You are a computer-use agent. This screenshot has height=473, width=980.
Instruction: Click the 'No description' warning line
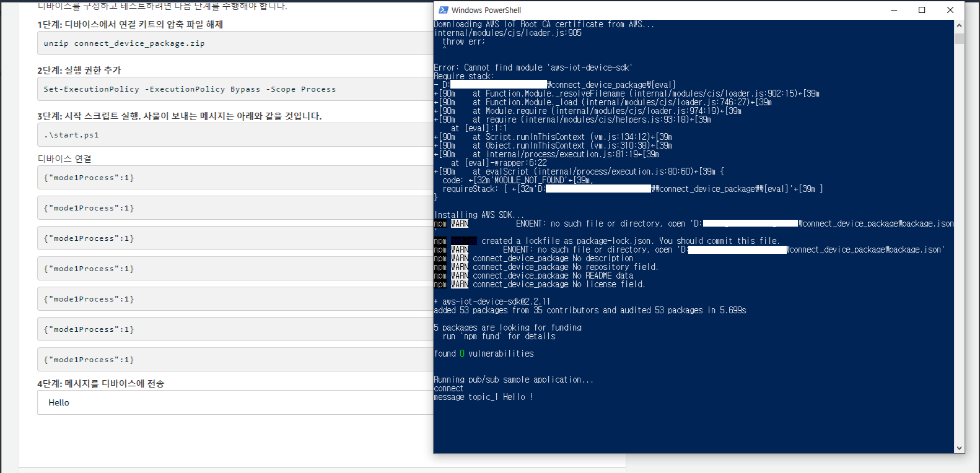pos(533,258)
